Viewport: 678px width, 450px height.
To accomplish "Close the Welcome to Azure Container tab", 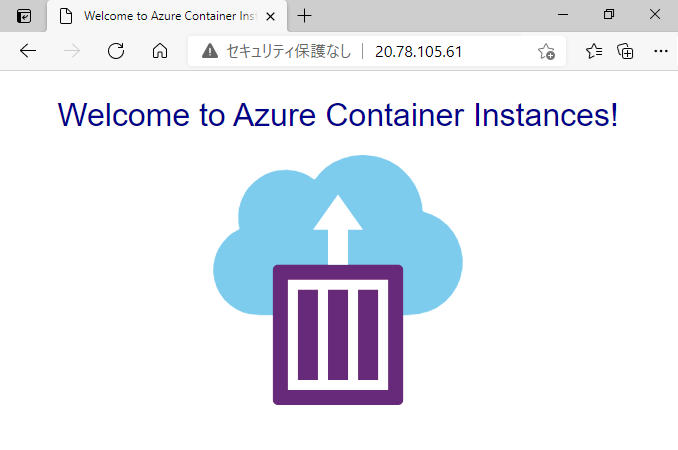I will [x=271, y=16].
